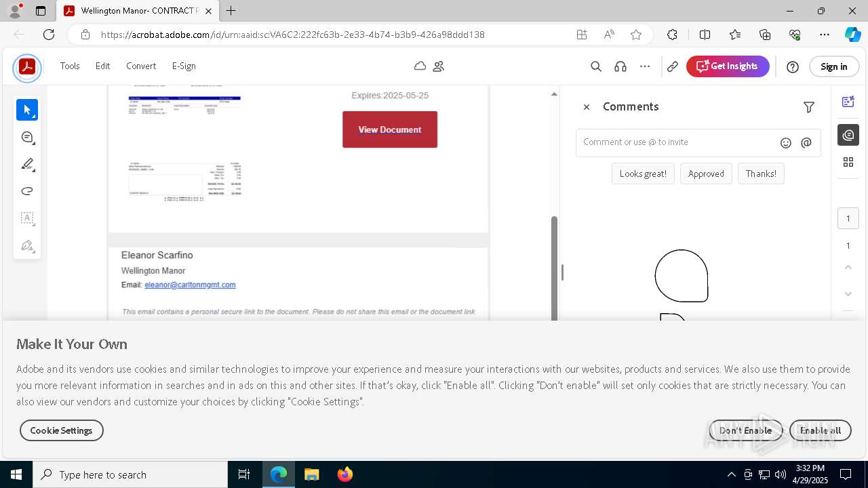Click the document vertical scrollbar thumb

[554, 268]
